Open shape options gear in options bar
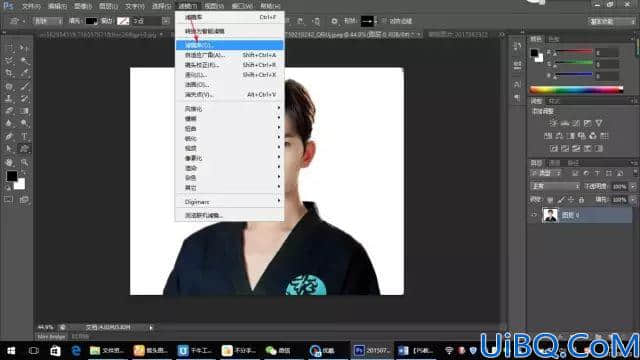 coord(334,21)
